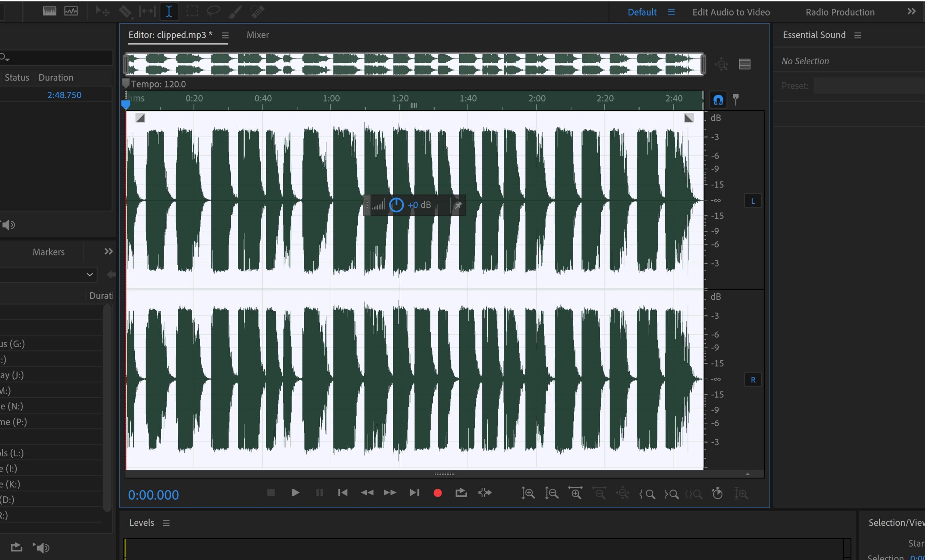Viewport: 925px width, 560px height.
Task: Expand more workspaces chevron
Action: [912, 12]
